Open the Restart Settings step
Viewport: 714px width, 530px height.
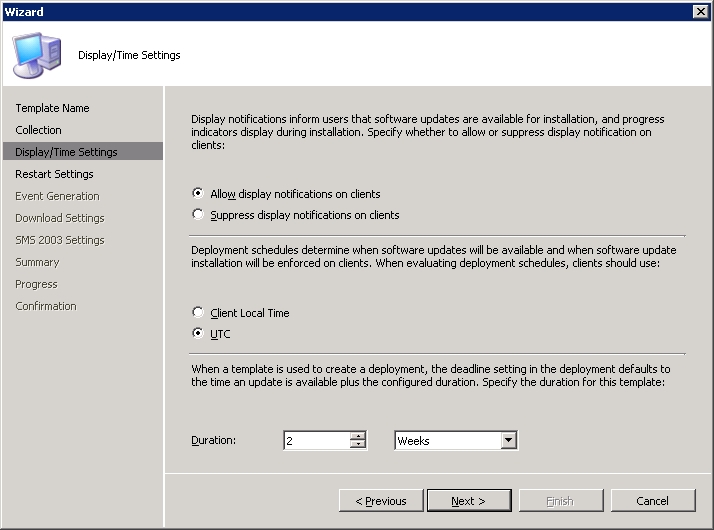[x=54, y=174]
